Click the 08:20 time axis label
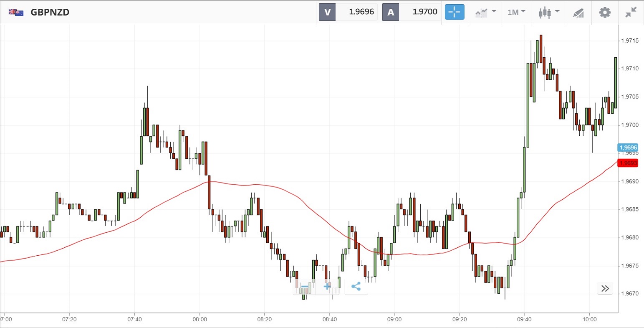644x328 pixels. coord(264,320)
